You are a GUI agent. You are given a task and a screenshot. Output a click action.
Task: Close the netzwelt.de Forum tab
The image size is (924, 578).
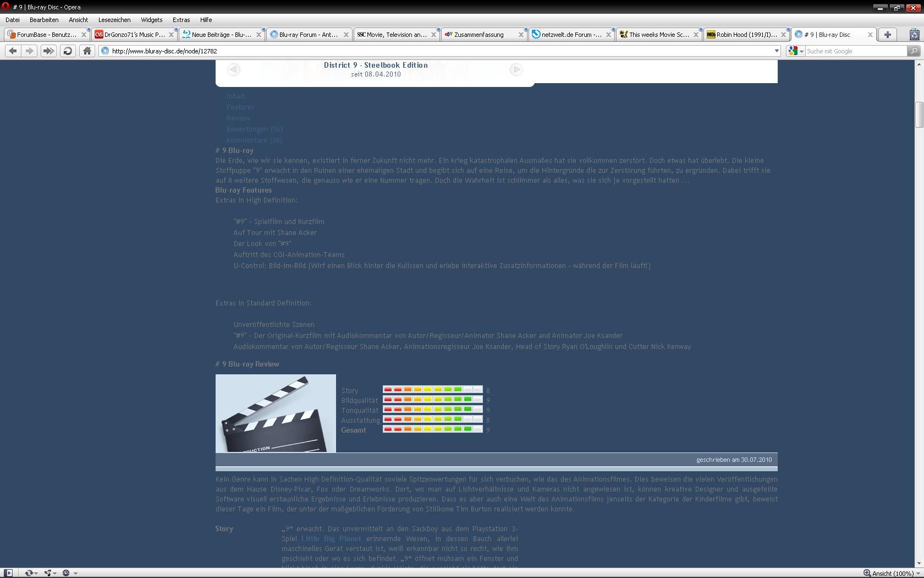pyautogui.click(x=608, y=34)
